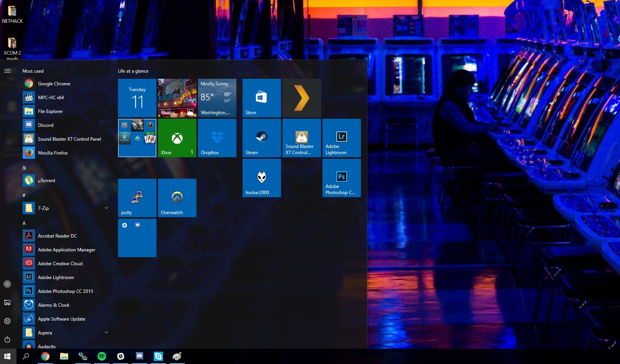This screenshot has width=620, height=364.
Task: Open Google Chrome from Most used list
Action: (x=65, y=83)
